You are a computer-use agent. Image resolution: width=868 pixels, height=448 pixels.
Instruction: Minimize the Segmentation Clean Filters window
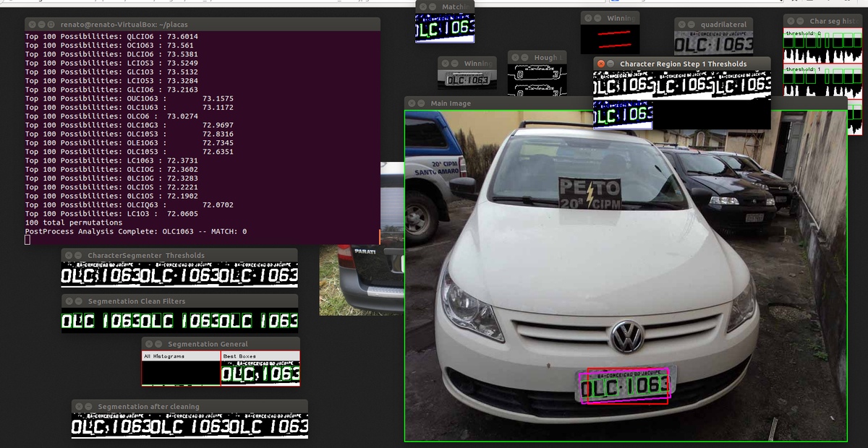tap(77, 301)
